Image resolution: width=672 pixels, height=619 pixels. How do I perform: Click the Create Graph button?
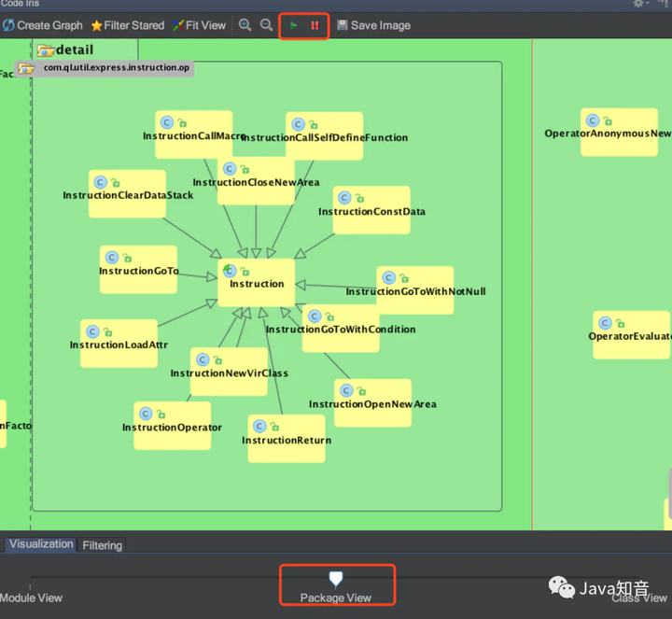(x=42, y=26)
